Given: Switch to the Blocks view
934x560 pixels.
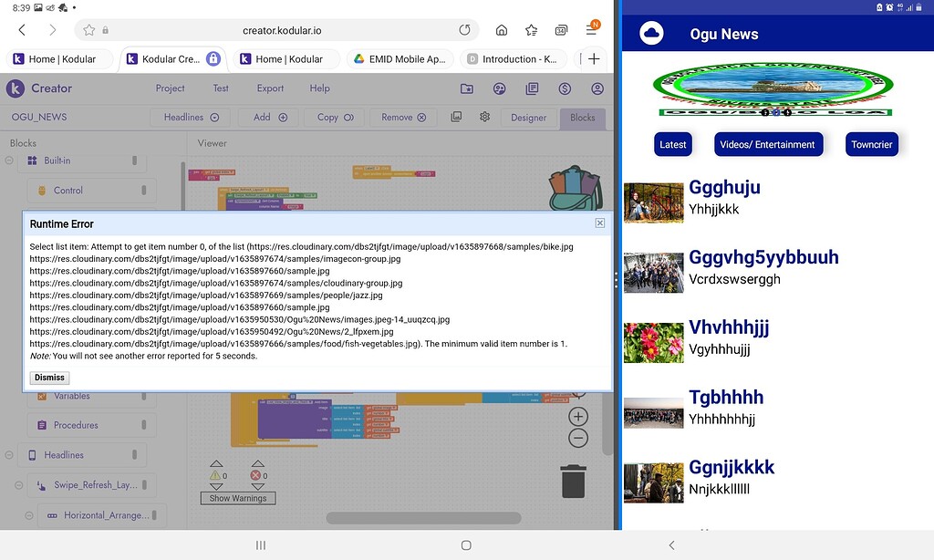Looking at the screenshot, I should (583, 118).
